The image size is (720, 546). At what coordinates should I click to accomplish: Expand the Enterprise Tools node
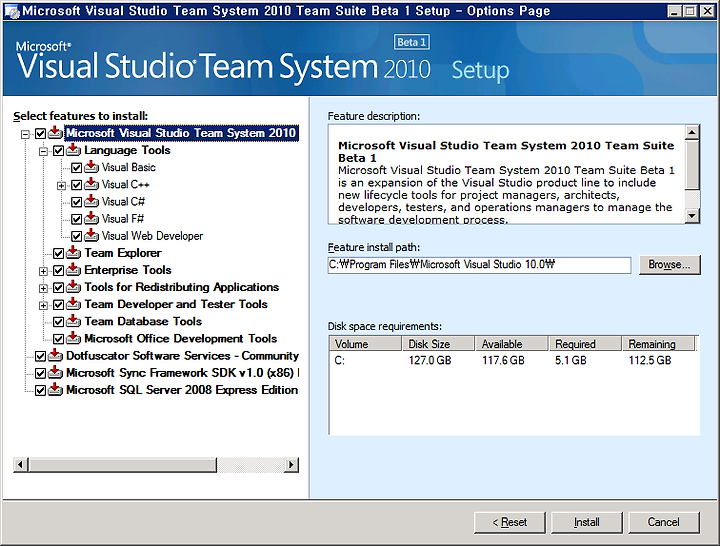43,271
